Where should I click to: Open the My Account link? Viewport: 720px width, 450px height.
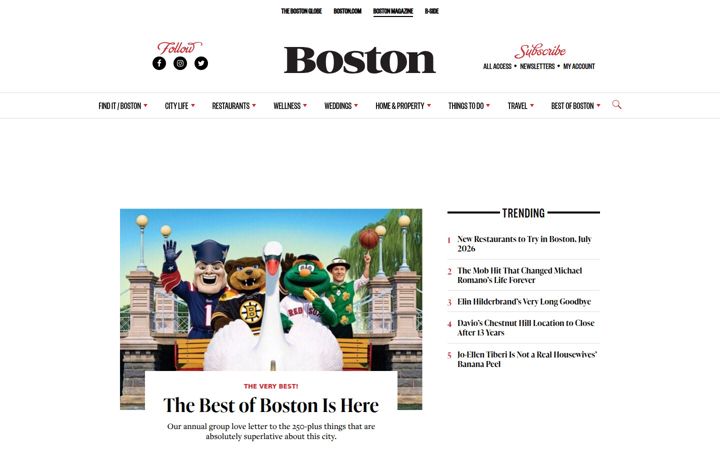click(579, 67)
